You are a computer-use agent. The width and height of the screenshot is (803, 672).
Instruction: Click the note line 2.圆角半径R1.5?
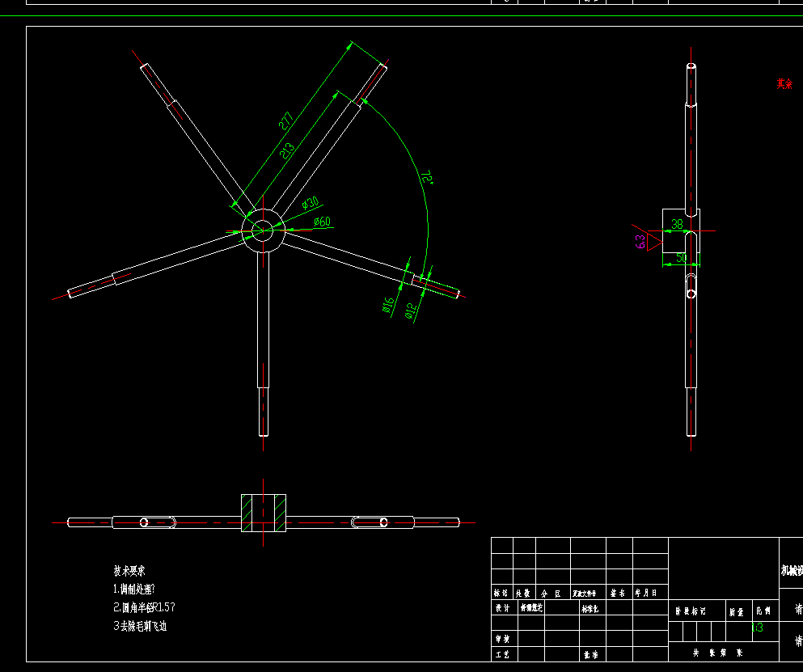pos(145,607)
